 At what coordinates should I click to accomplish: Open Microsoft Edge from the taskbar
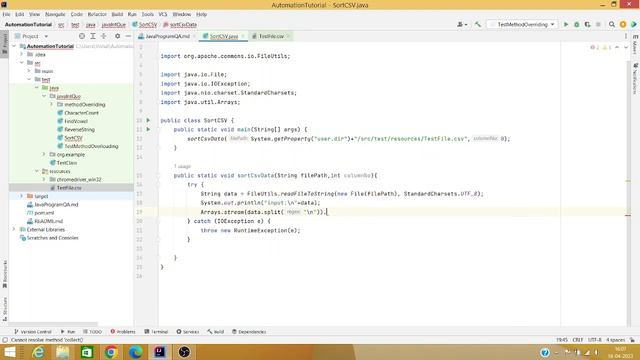click(x=135, y=352)
